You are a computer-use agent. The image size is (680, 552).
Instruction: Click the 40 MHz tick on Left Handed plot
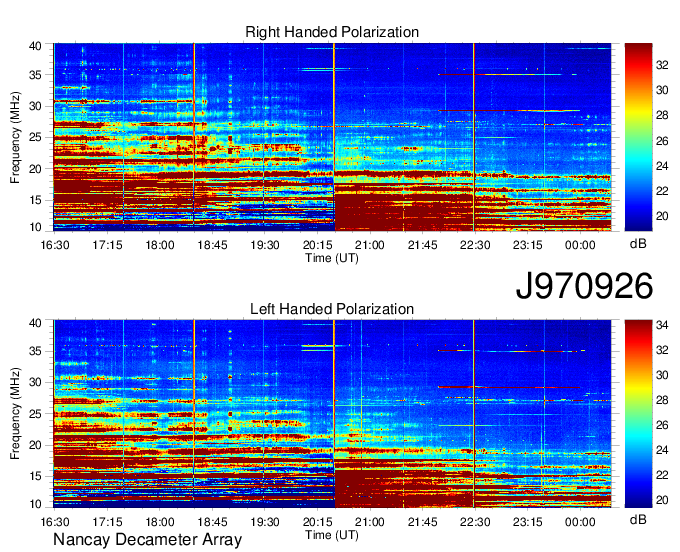(x=36, y=323)
